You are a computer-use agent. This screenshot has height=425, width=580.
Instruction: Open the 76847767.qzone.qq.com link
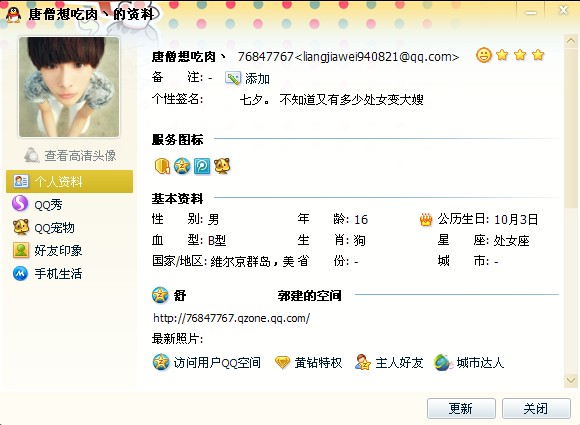pos(232,318)
